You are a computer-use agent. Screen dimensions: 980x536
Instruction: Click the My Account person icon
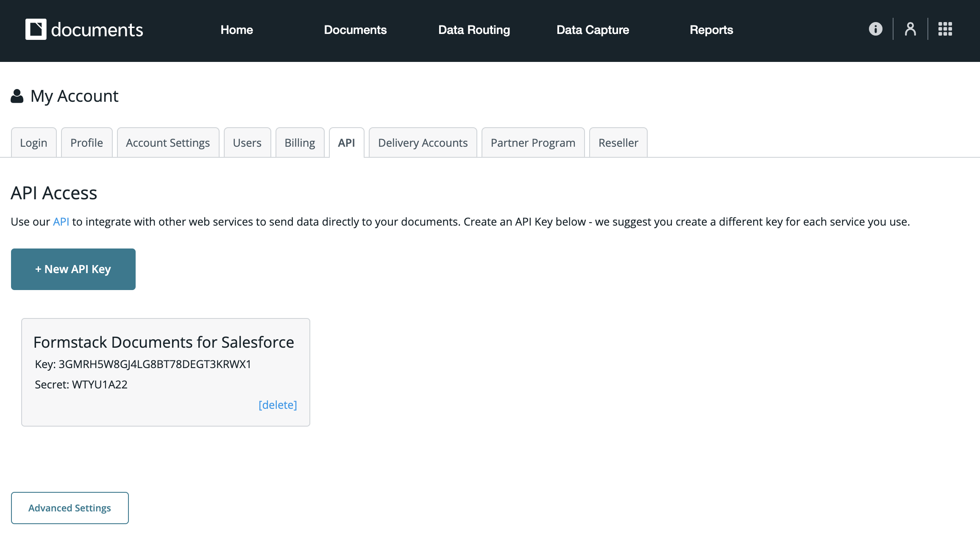click(x=17, y=96)
